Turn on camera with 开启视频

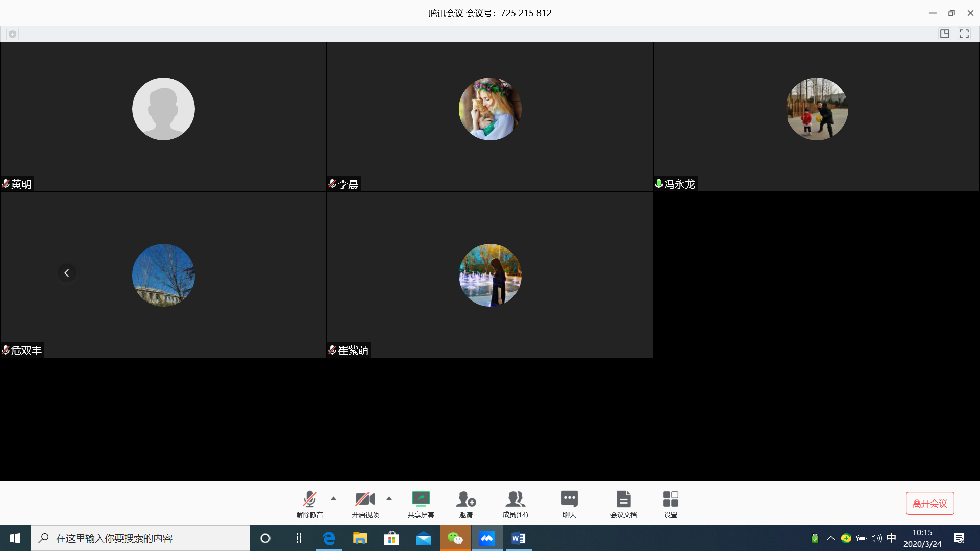365,504
